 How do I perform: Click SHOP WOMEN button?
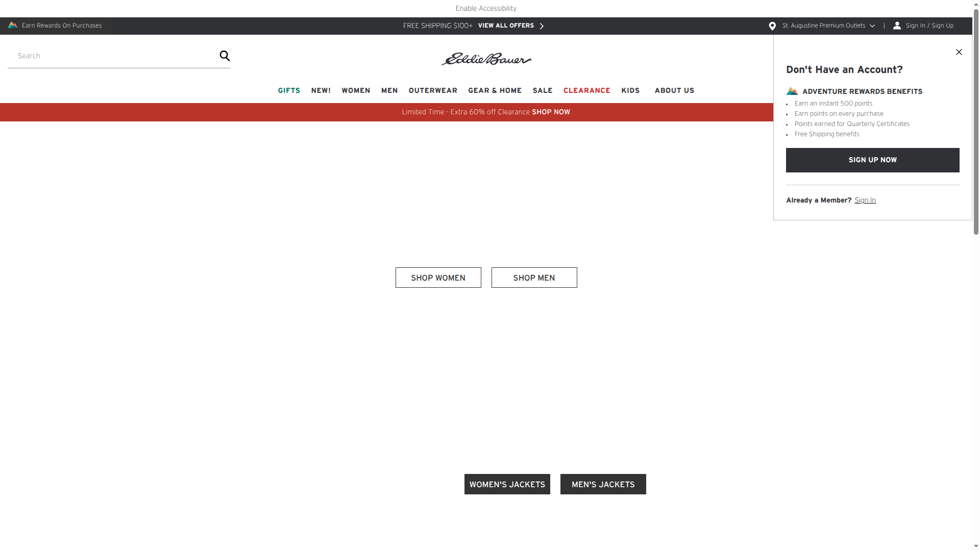click(x=438, y=278)
